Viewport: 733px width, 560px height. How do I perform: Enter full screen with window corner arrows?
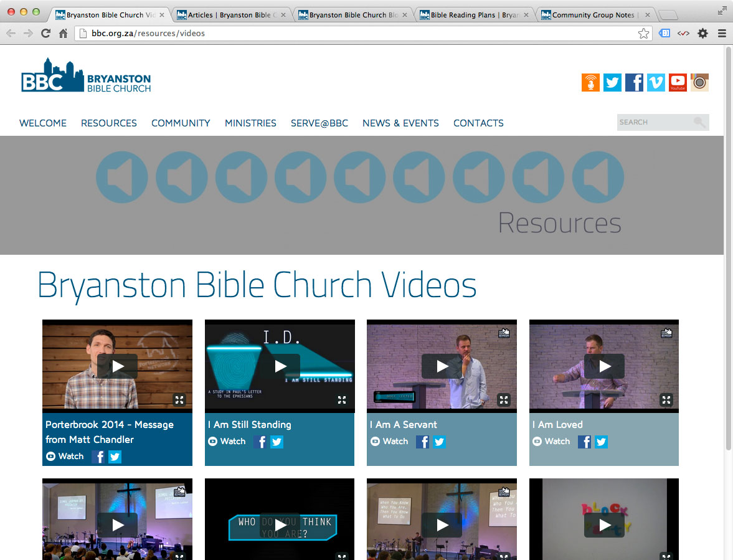click(x=722, y=11)
